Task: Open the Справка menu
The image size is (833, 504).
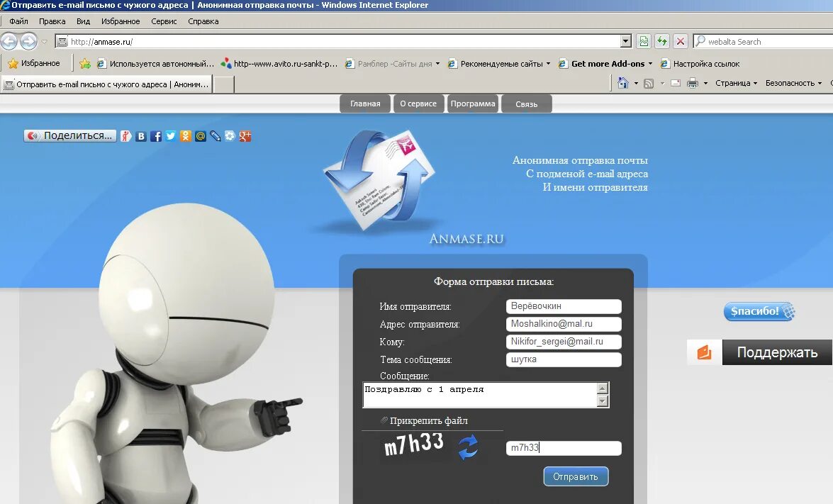Action: pos(203,21)
